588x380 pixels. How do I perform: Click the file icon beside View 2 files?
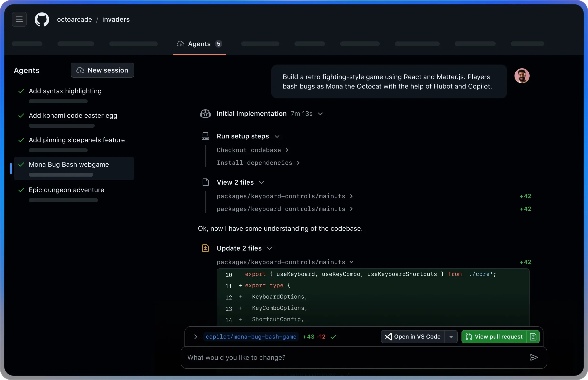[206, 182]
